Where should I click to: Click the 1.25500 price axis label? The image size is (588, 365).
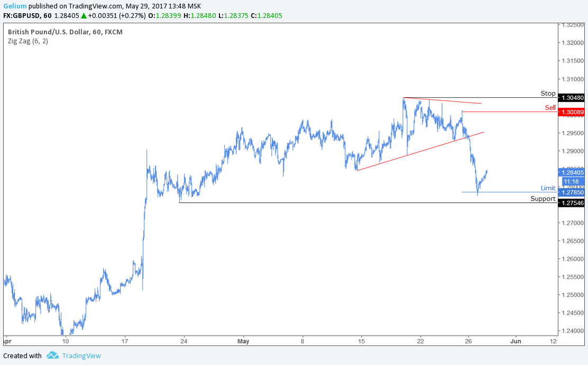click(573, 277)
